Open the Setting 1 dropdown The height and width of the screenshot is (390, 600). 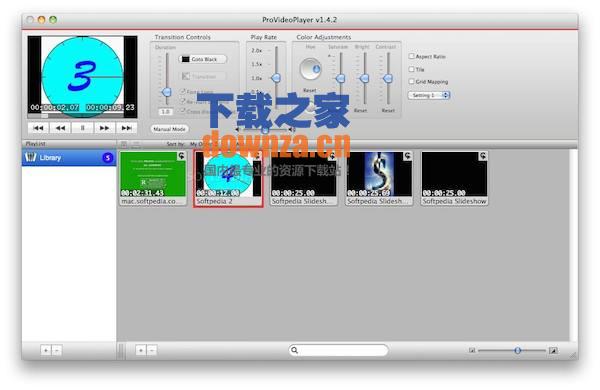click(x=429, y=95)
